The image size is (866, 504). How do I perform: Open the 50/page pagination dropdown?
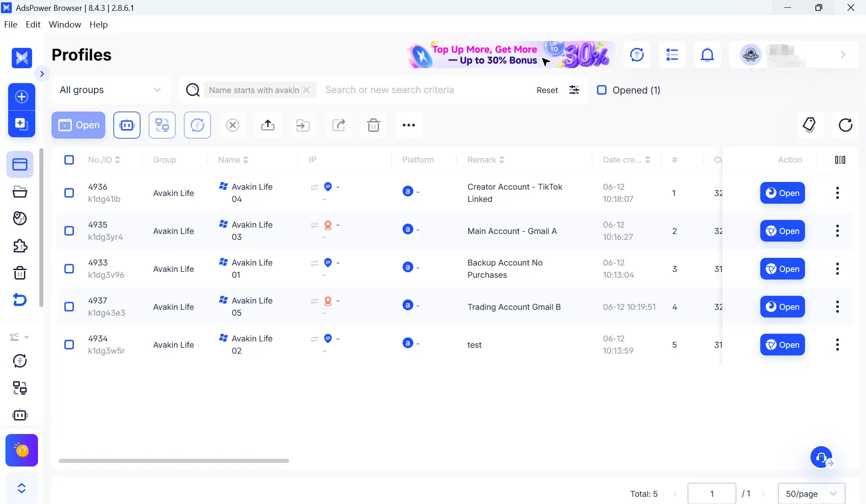811,494
